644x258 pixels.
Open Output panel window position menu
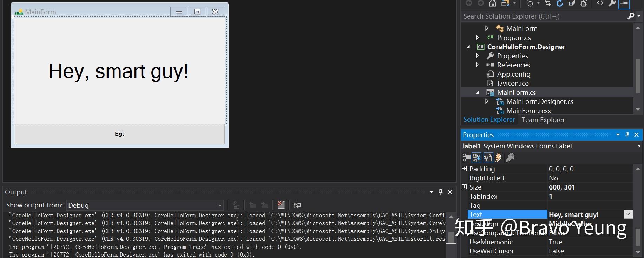click(x=432, y=192)
